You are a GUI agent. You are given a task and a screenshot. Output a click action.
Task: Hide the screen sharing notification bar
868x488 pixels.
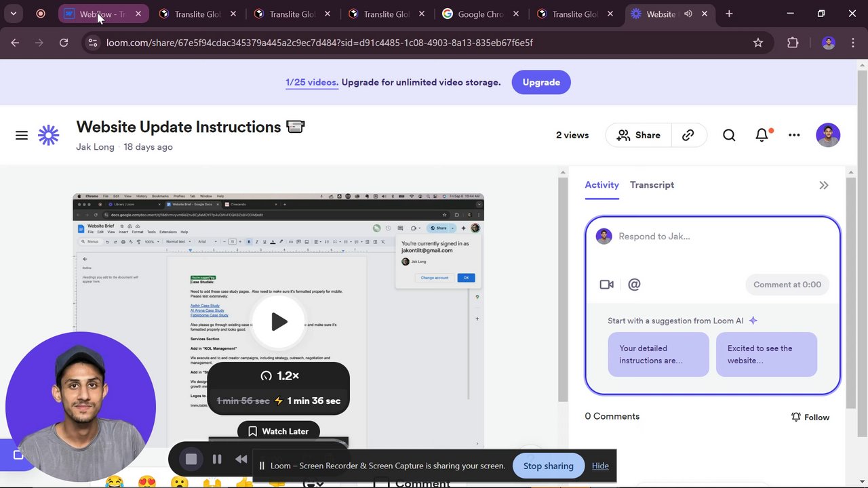pos(600,466)
